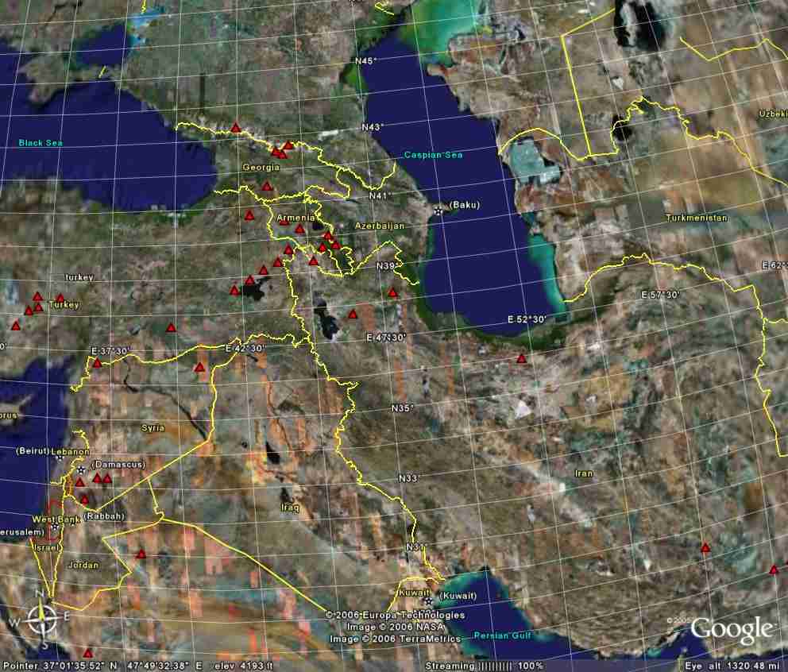Select the Iran country label
This screenshot has width=788, height=672.
pyautogui.click(x=583, y=473)
